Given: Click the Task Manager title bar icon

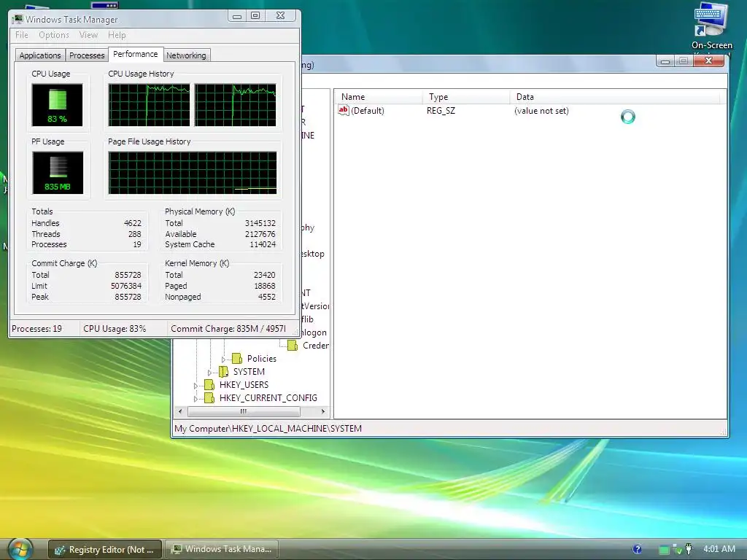Looking at the screenshot, I should [18, 19].
